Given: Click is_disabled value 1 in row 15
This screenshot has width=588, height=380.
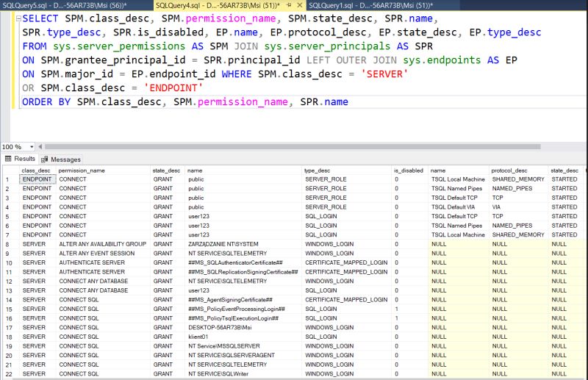Looking at the screenshot, I should click(409, 309).
